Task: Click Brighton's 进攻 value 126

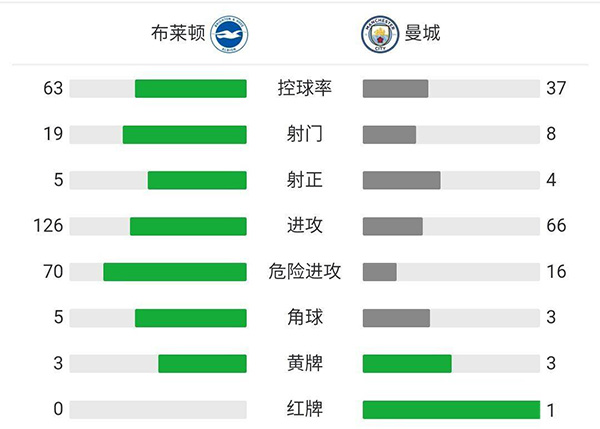Action: click(x=47, y=226)
